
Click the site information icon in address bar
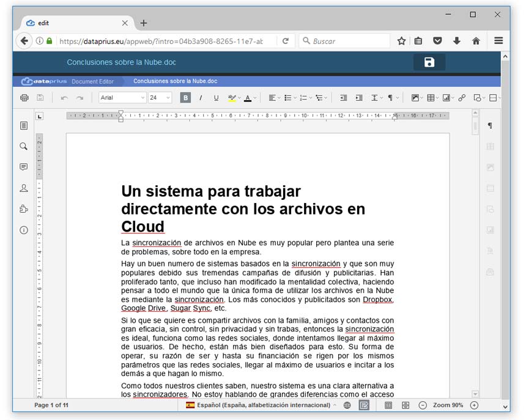tap(40, 41)
